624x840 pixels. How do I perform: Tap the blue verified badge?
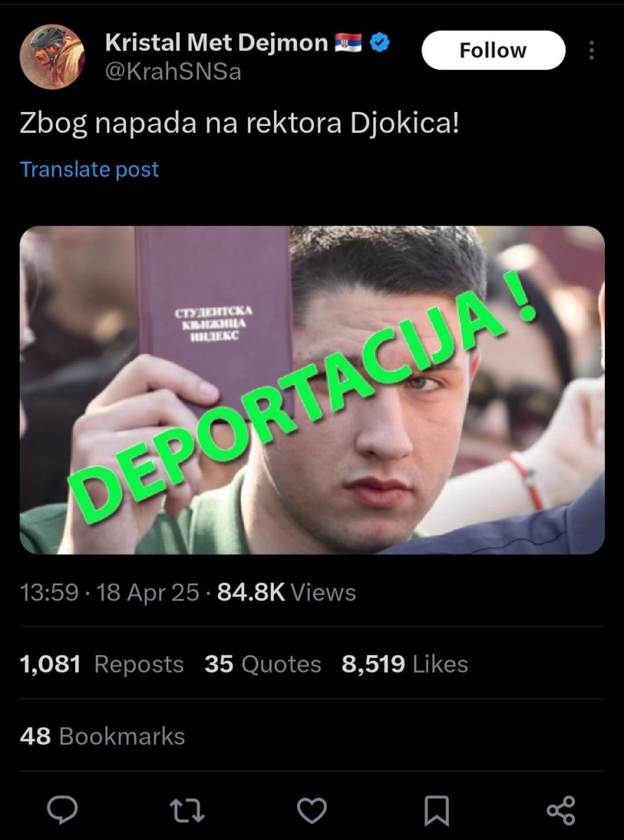tap(379, 43)
